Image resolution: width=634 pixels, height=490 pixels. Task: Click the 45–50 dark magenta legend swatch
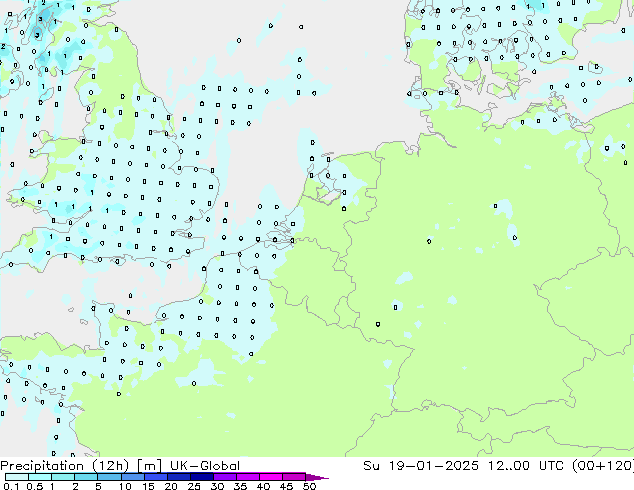tap(294, 477)
